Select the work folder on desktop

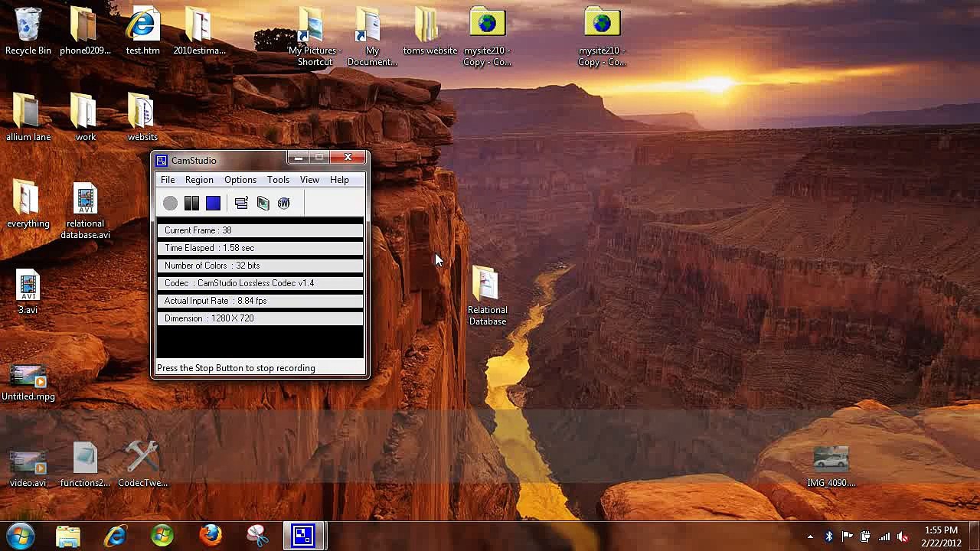coord(85,118)
